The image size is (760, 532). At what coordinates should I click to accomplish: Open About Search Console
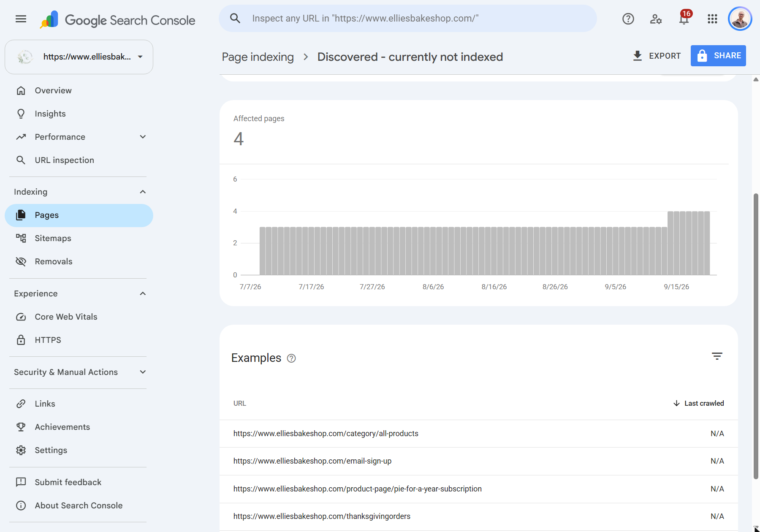(x=79, y=505)
